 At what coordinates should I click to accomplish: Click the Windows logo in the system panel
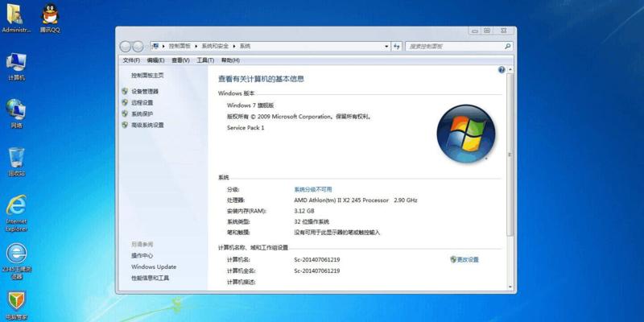pyautogui.click(x=466, y=134)
